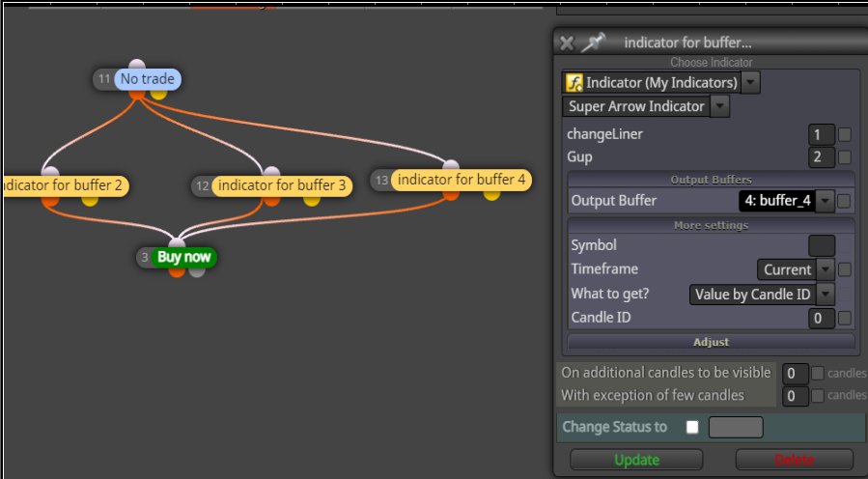Open the Value by Candle ID dropdown

click(x=761, y=294)
